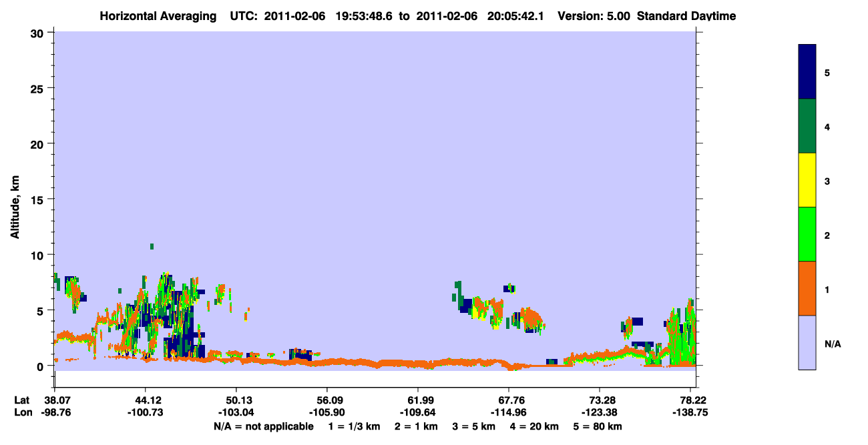Click the dark green colorbar segment for 4
This screenshot has width=868, height=445.
807,126
